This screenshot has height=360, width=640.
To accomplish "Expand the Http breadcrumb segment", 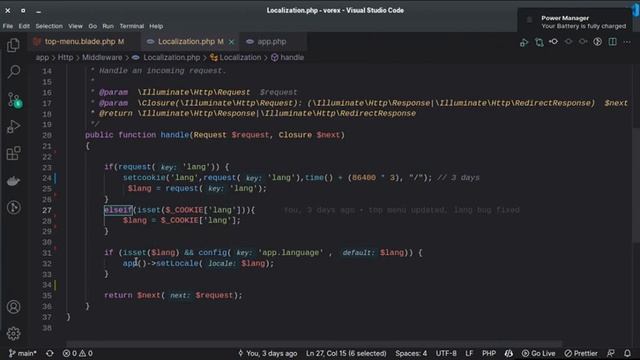I will click(x=65, y=58).
